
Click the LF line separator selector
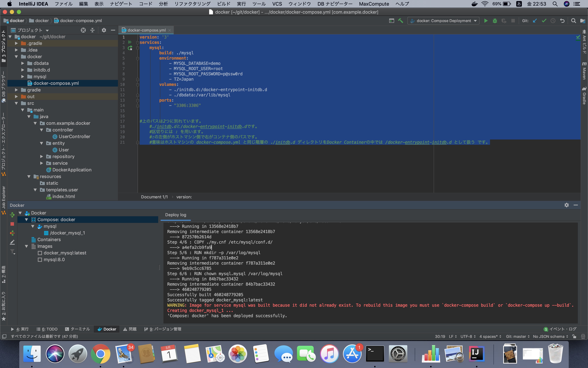coord(453,336)
